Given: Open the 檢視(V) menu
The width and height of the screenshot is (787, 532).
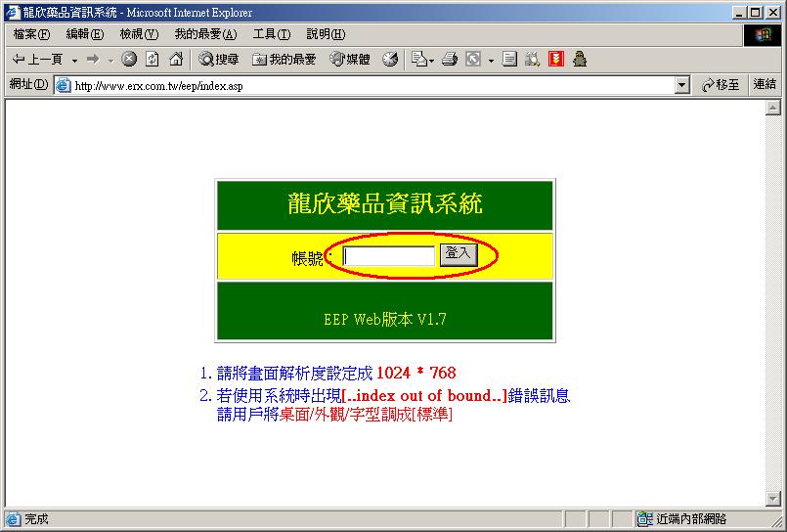Looking at the screenshot, I should click(139, 34).
